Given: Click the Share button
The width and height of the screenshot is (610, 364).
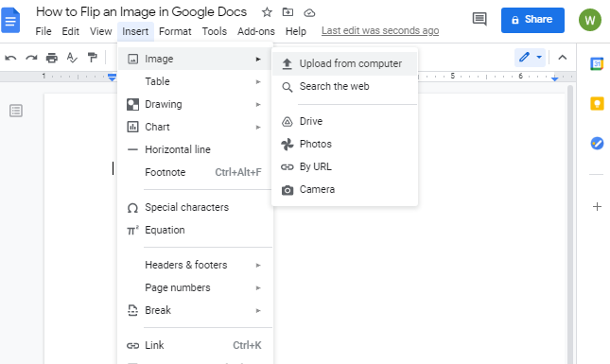Looking at the screenshot, I should pyautogui.click(x=532, y=20).
